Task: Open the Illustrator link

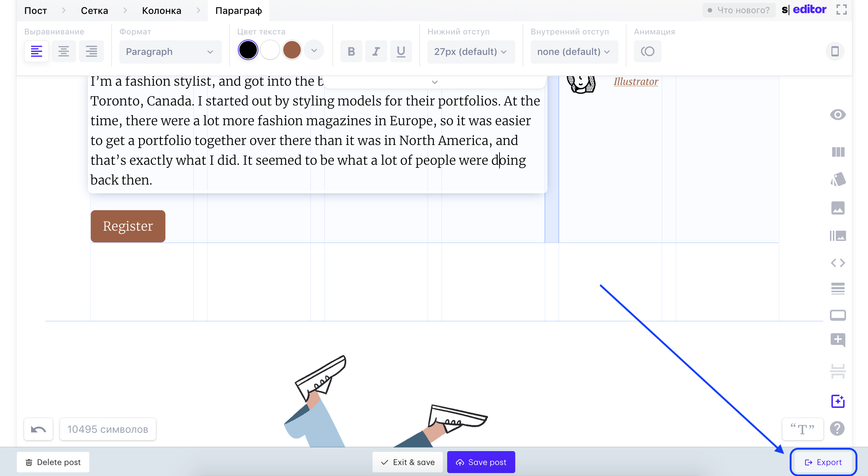Action: tap(636, 81)
